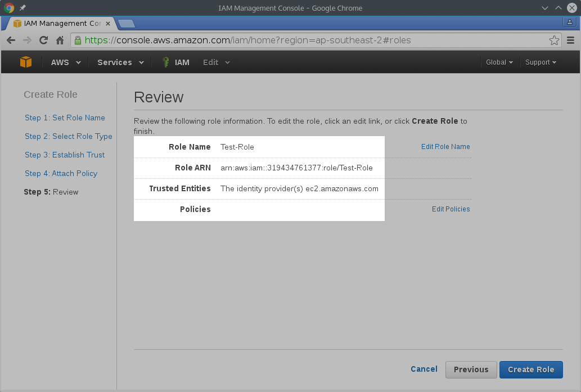The width and height of the screenshot is (581, 392).
Task: Close the Chrome window
Action: click(572, 8)
